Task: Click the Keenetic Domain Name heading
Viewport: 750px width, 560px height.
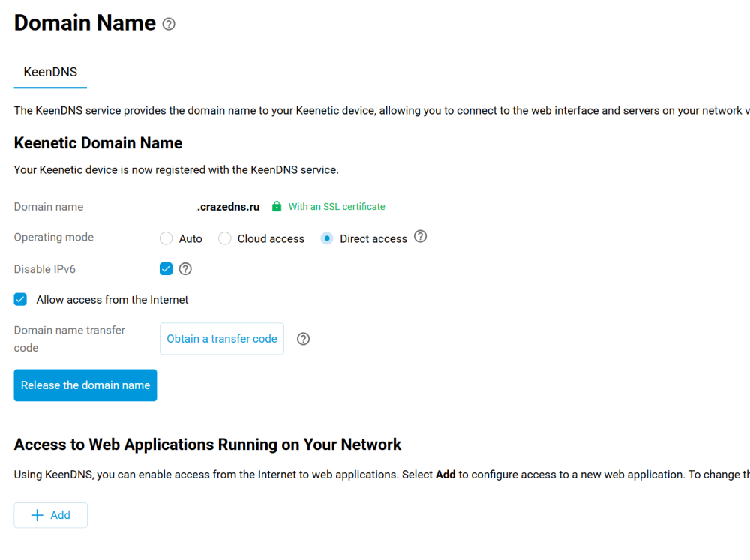Action: 98,143
